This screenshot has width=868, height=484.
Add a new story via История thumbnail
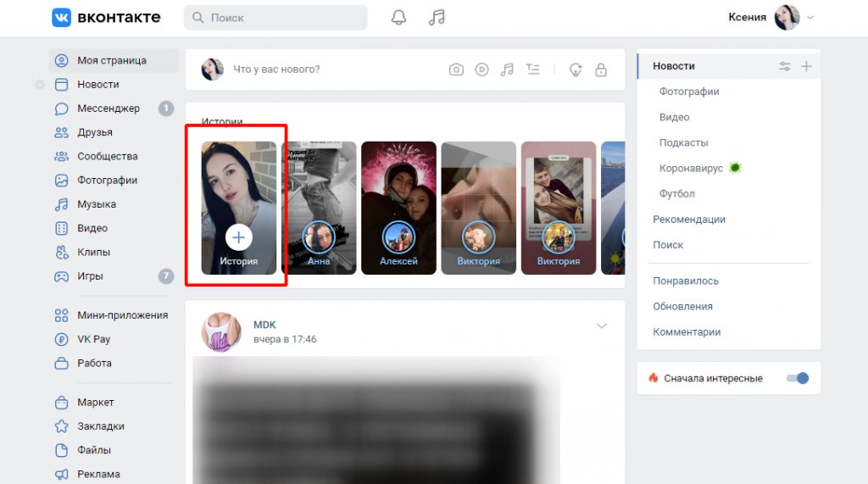click(239, 237)
